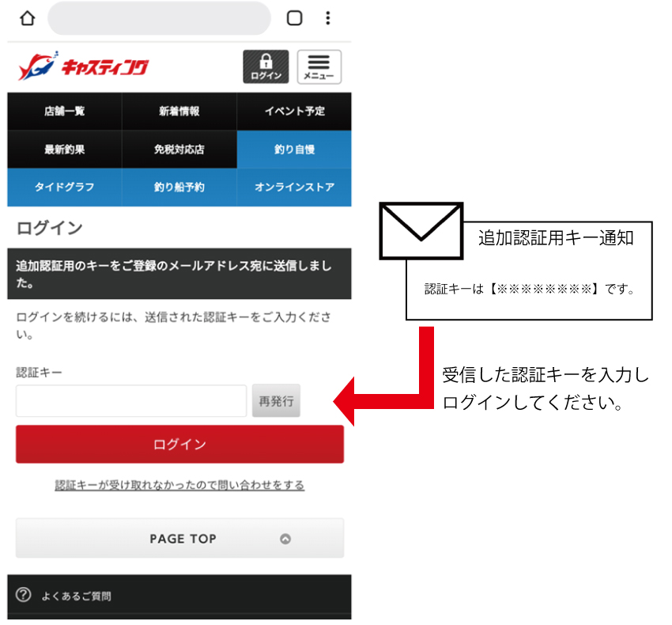Tap the lock ログイン icon in header
Image resolution: width=672 pixels, height=625 pixels.
pos(266,66)
